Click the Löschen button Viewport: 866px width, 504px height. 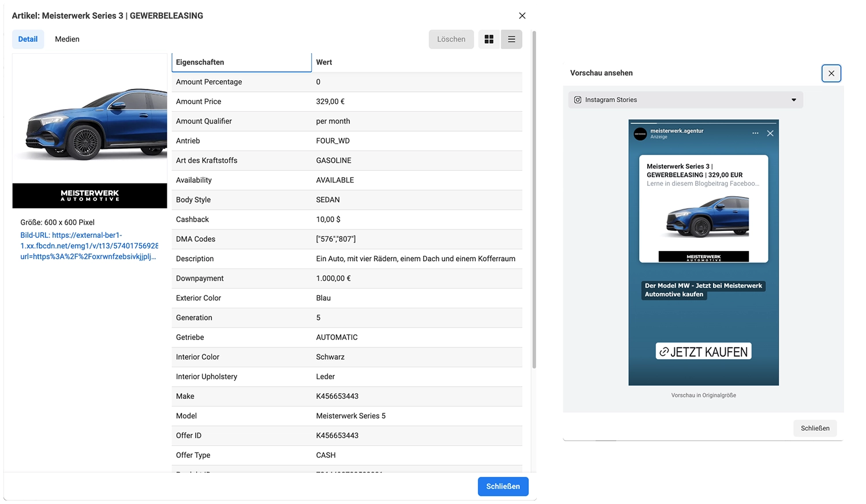(451, 39)
